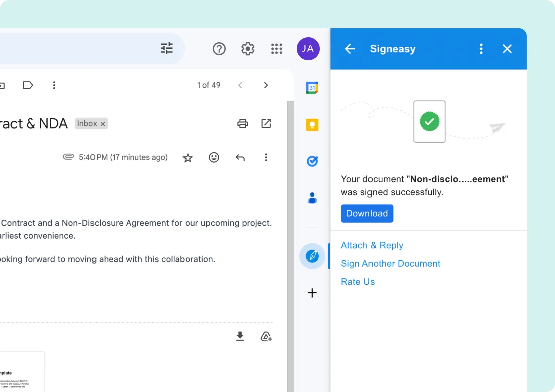Viewport: 555px width, 392px height.
Task: Open Signeasy panel more options menu
Action: [x=481, y=49]
